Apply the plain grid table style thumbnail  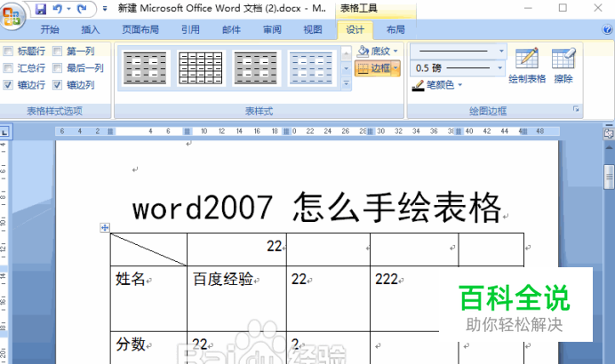pos(201,68)
